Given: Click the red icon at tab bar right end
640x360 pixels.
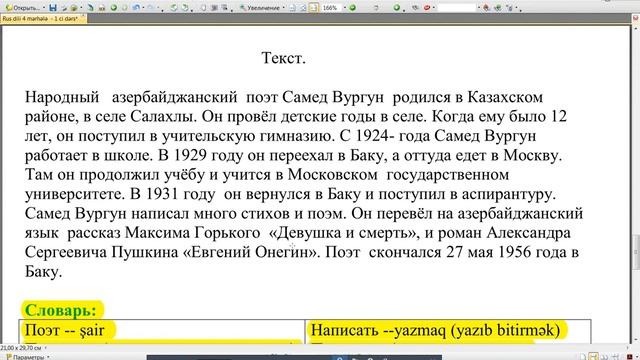Looking at the screenshot, I should coord(636,18).
